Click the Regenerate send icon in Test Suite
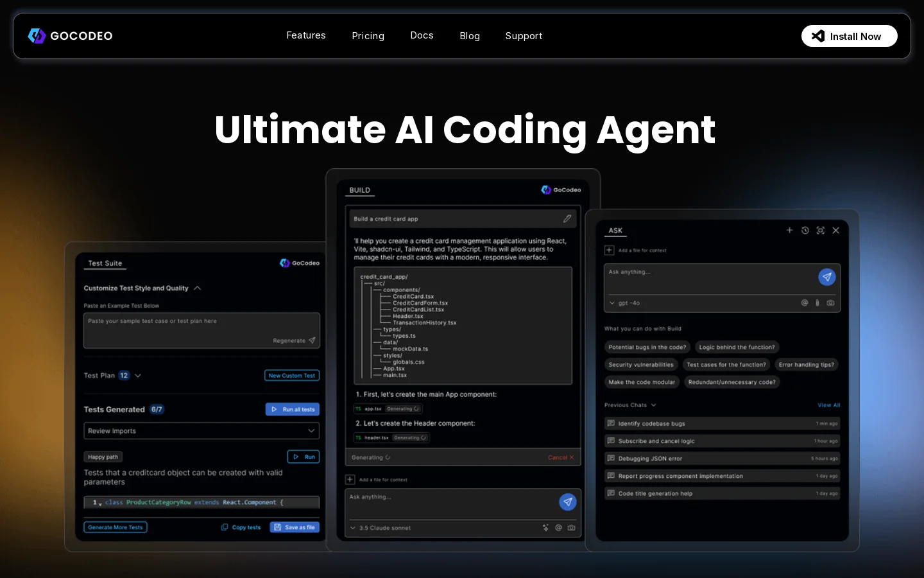The image size is (924, 578). coord(312,340)
